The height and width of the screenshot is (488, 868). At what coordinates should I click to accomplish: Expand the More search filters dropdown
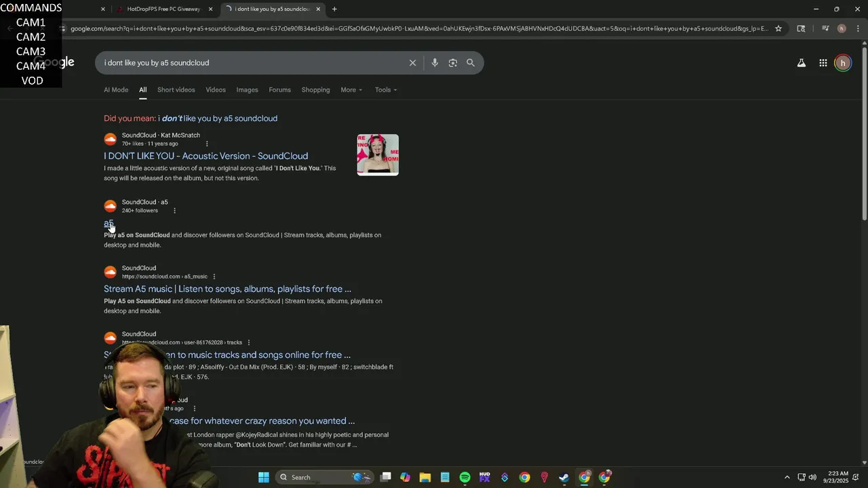click(351, 89)
